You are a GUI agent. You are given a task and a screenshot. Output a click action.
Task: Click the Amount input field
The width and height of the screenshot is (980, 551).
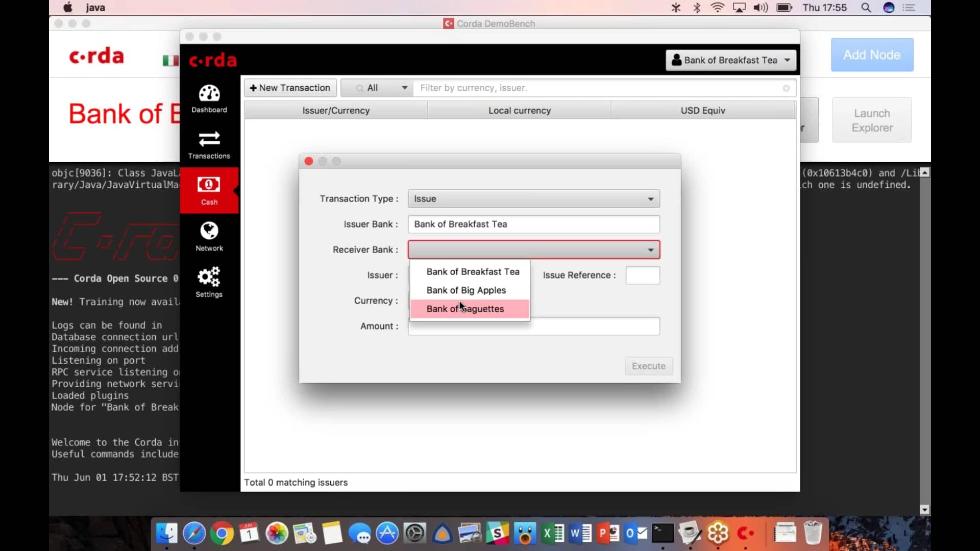[x=533, y=327]
